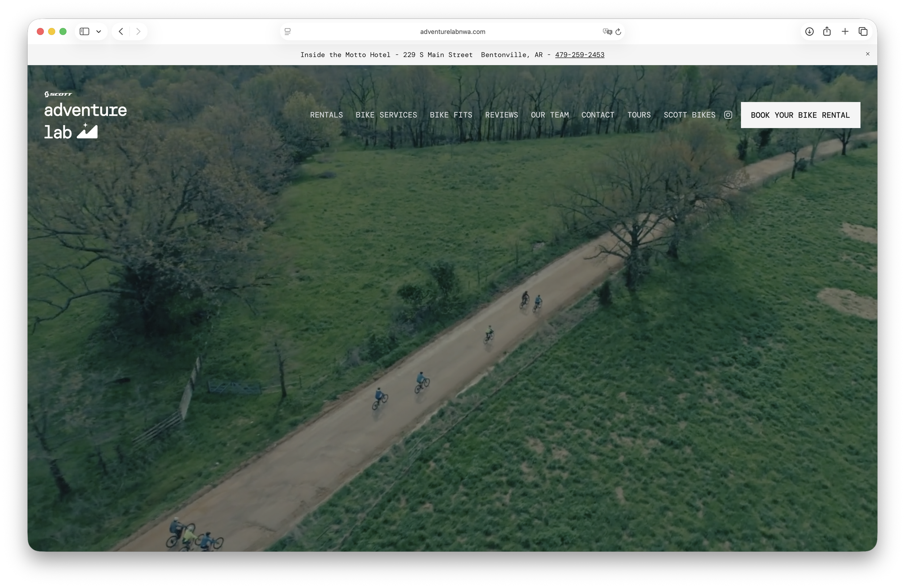Open the Instagram icon link
905x588 pixels.
pyautogui.click(x=728, y=115)
